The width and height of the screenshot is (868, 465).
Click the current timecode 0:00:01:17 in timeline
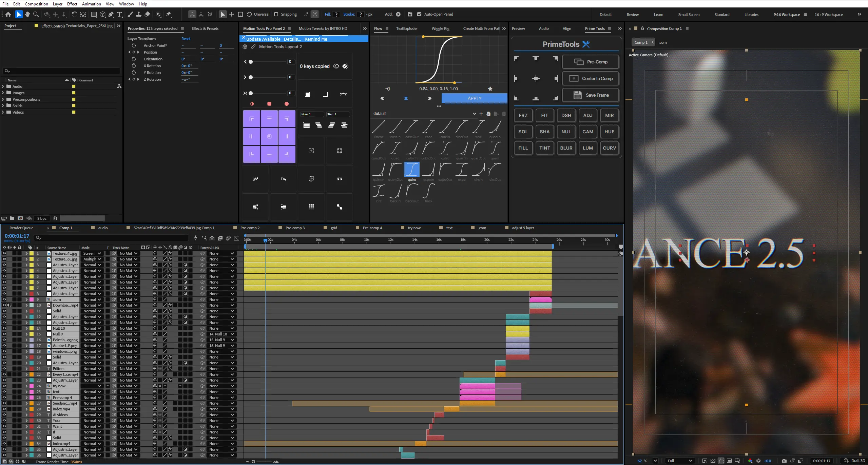click(x=17, y=236)
